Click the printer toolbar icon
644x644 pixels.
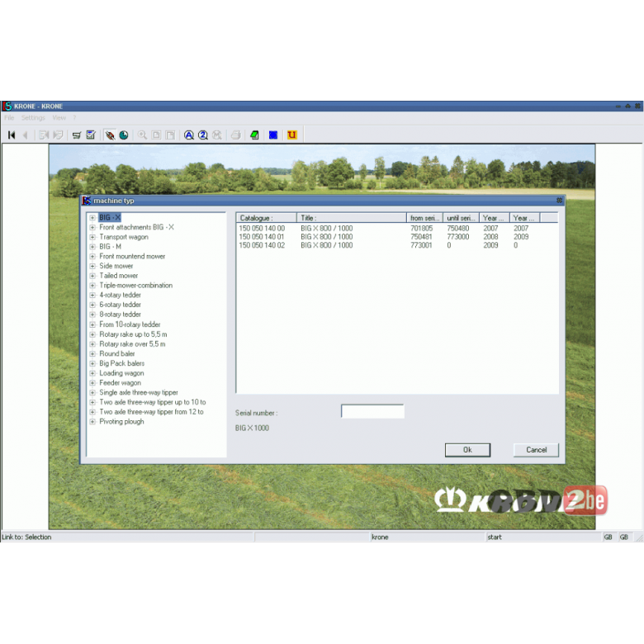coord(236,135)
